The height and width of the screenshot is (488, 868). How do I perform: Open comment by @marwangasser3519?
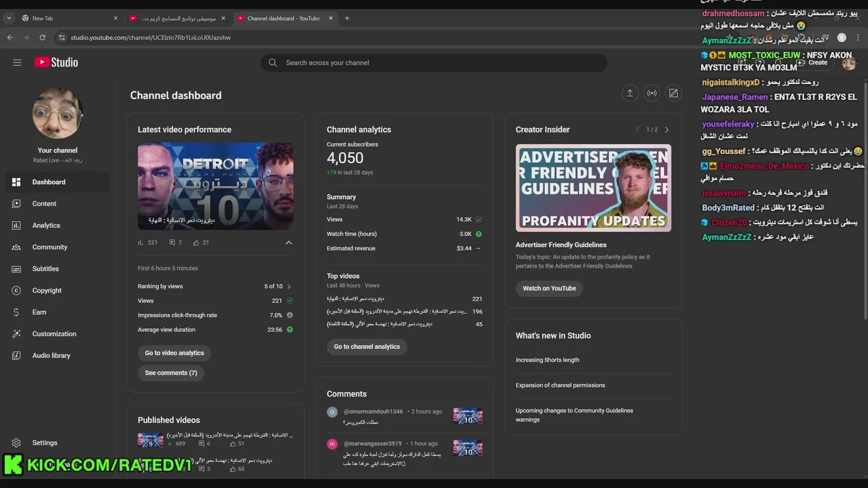(x=404, y=453)
